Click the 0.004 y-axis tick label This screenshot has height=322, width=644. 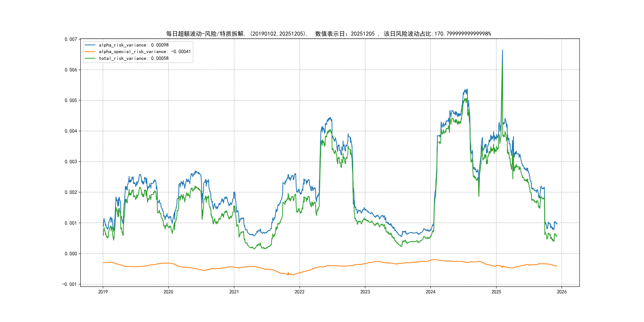pos(71,131)
